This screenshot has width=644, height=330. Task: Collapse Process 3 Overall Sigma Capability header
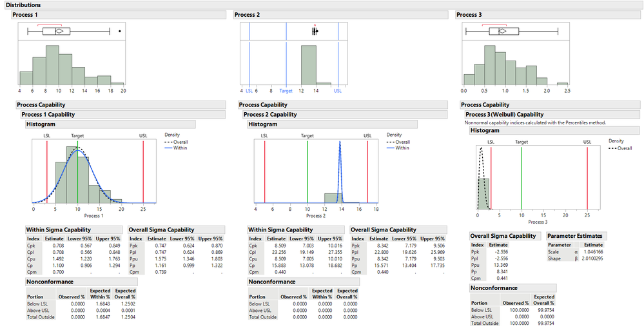coord(506,236)
